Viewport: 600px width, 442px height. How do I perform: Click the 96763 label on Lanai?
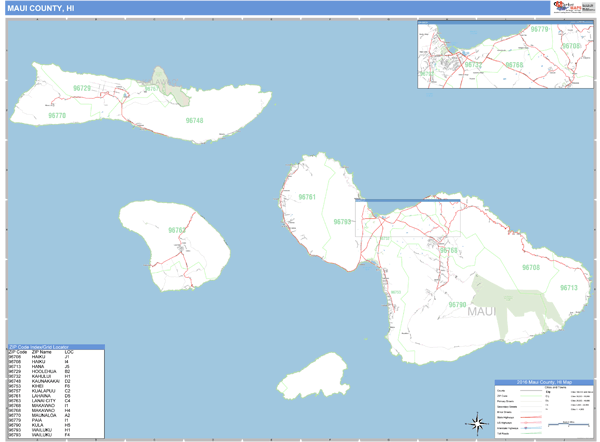176,230
